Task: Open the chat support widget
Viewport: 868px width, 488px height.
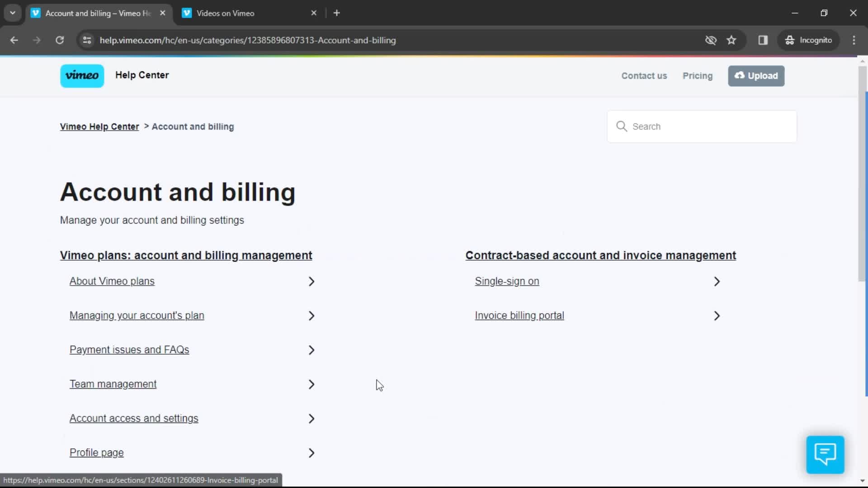Action: pyautogui.click(x=825, y=454)
